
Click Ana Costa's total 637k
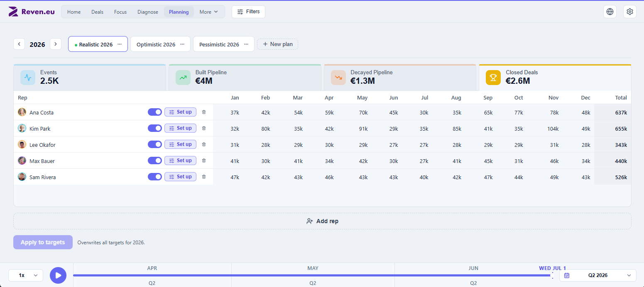coord(621,112)
